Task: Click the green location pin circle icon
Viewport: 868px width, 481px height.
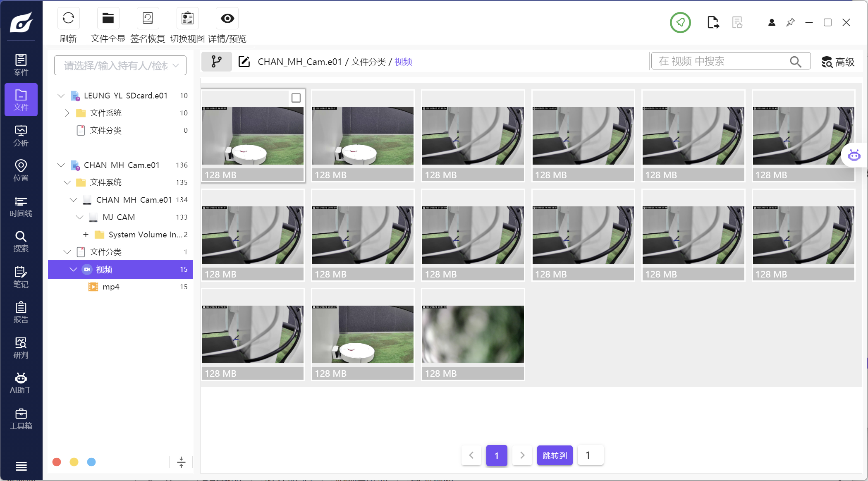Action: pyautogui.click(x=680, y=22)
